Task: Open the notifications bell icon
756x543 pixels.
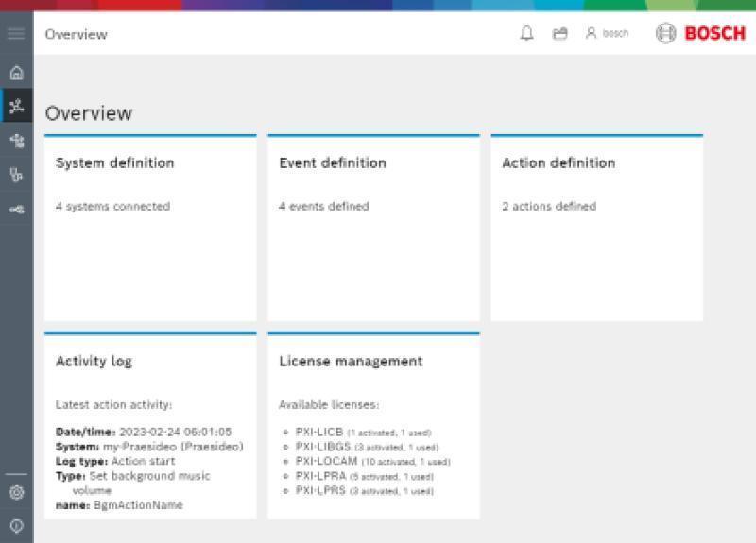Action: click(x=527, y=33)
